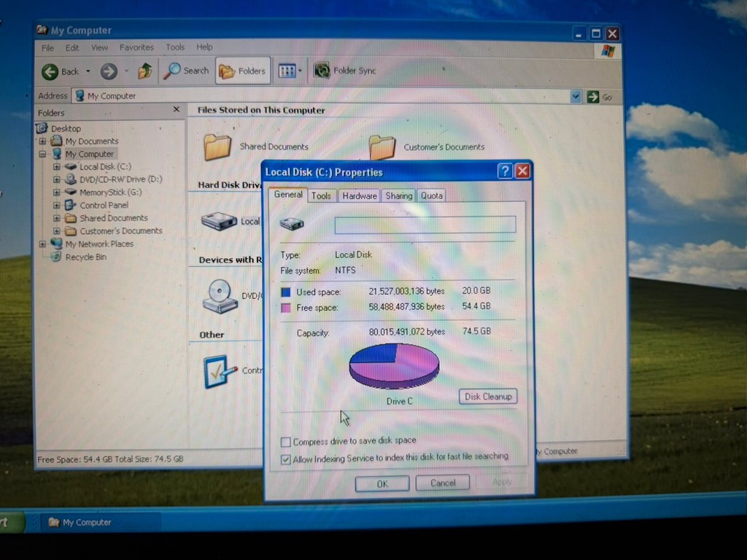Click the Go button beside address bar

[600, 97]
